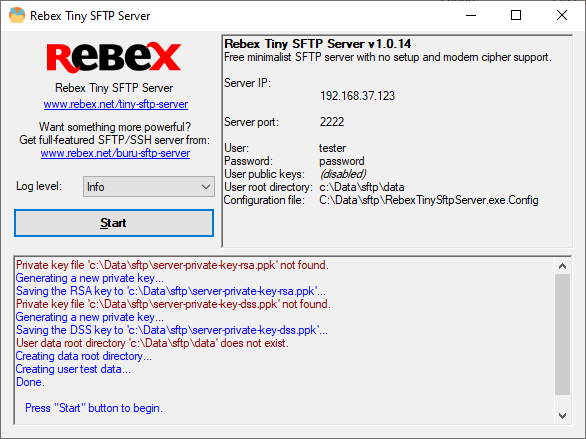Click log line about rsa.ppk not found
Image resolution: width=586 pixels, height=439 pixels.
(172, 265)
